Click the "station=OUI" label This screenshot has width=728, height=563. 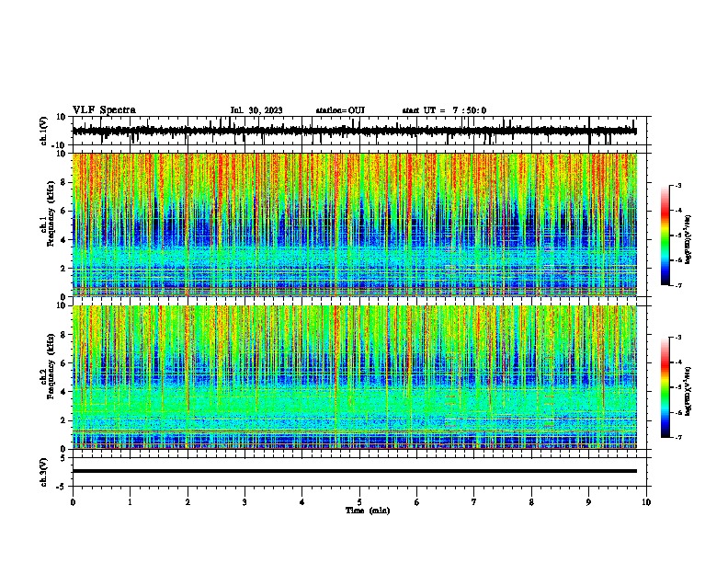340,110
